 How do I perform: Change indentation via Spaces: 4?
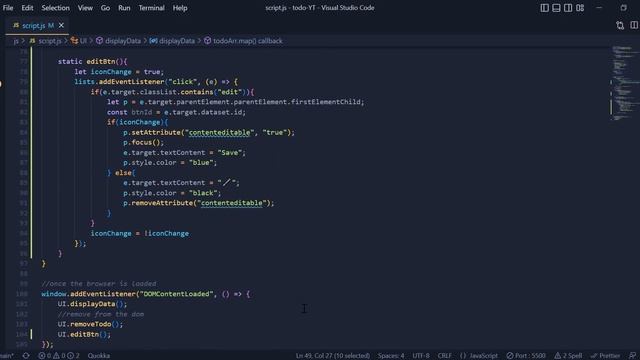(x=391, y=356)
